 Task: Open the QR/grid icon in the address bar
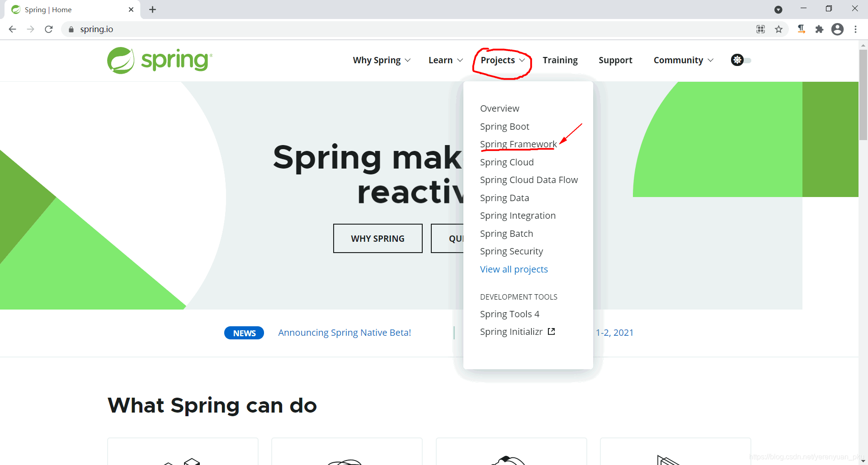coord(761,29)
